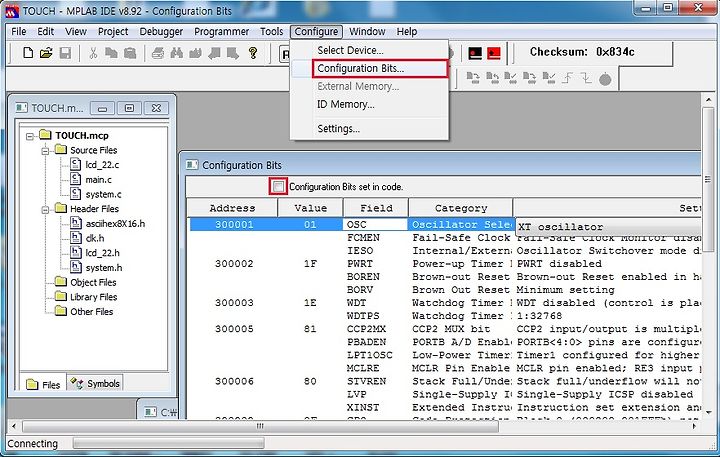This screenshot has width=720, height=457.
Task: Open the Project menu
Action: pyautogui.click(x=113, y=32)
